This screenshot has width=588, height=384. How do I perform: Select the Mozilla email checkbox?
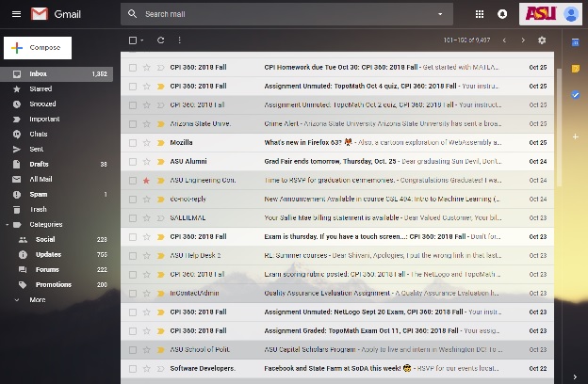133,143
